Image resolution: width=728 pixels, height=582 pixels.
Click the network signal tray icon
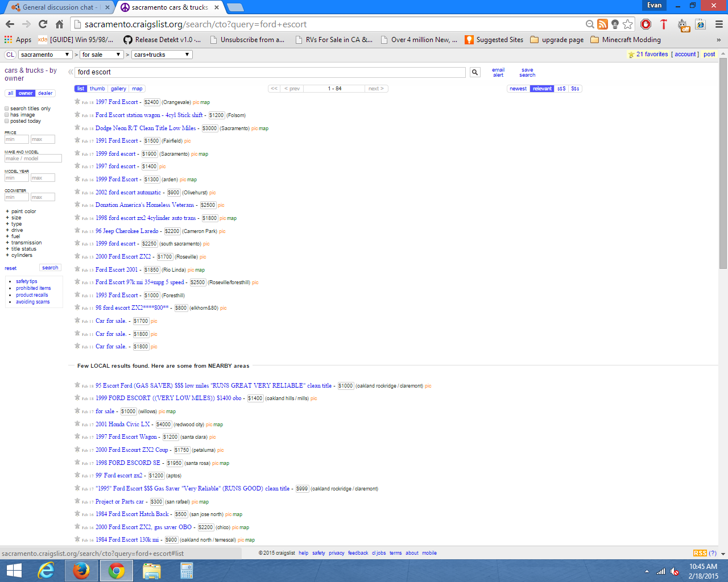tap(660, 571)
